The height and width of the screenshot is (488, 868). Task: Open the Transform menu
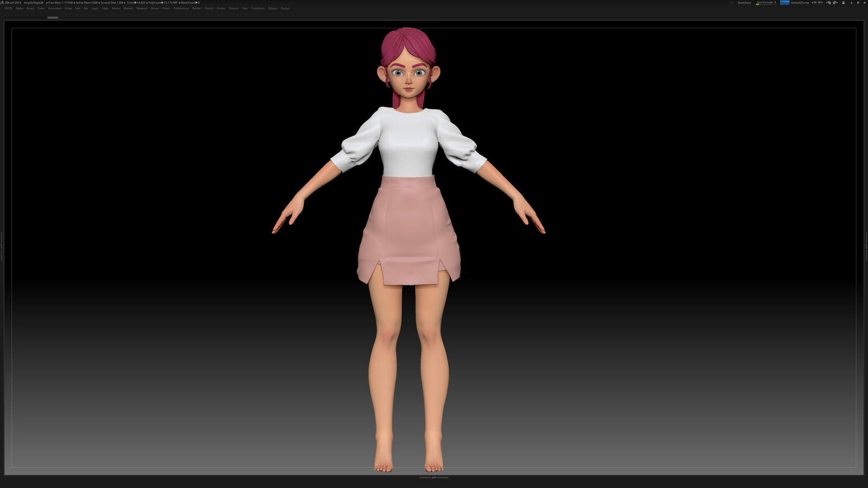click(x=258, y=8)
